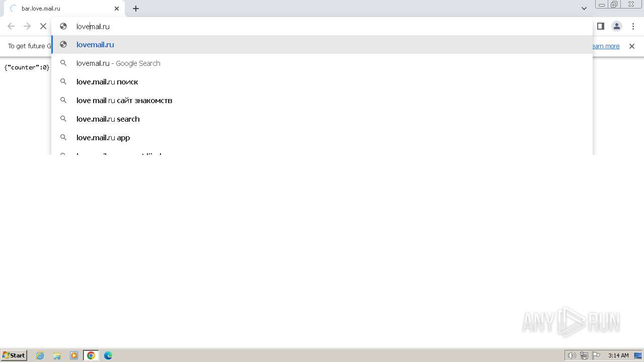Select lovemail.ru URL suggestion
The width and height of the screenshot is (644, 362).
[322, 45]
